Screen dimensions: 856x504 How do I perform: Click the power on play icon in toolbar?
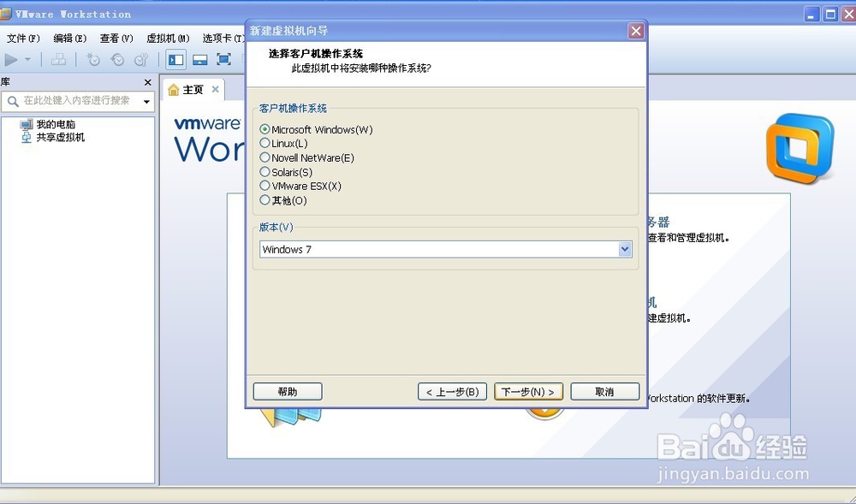coord(11,59)
